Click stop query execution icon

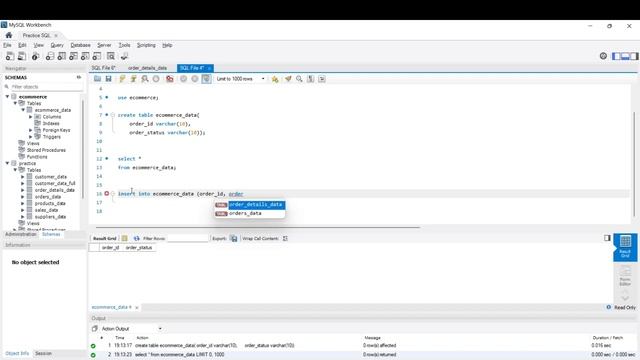pos(156,79)
